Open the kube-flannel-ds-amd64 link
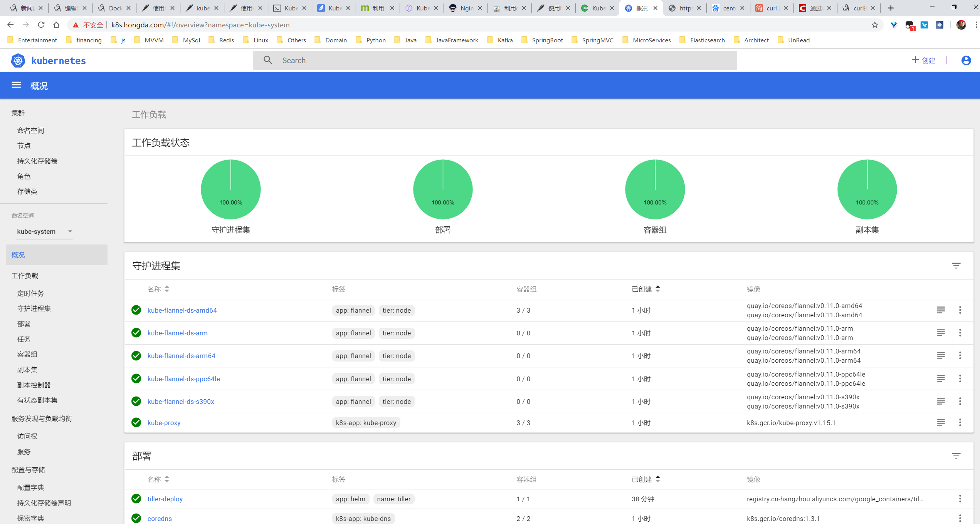Screen dimensions: 980x524 [182, 310]
